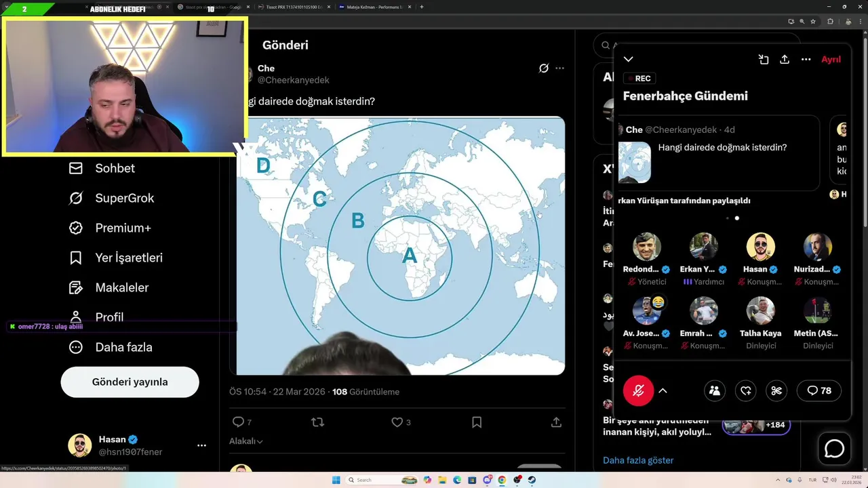Screen dimensions: 868x488
Task: Bookmark Che's post
Action: pos(477,422)
